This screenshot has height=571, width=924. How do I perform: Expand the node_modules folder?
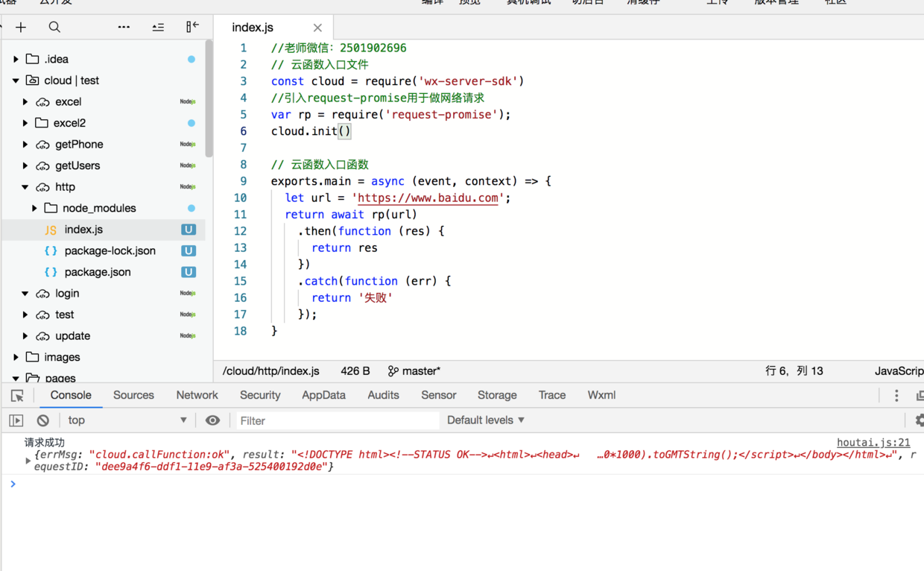(34, 209)
